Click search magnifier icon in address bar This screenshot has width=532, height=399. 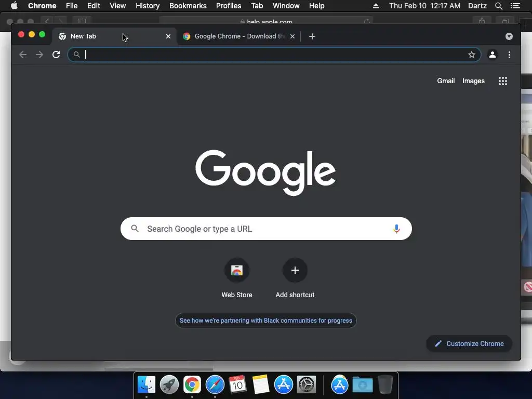(x=77, y=55)
